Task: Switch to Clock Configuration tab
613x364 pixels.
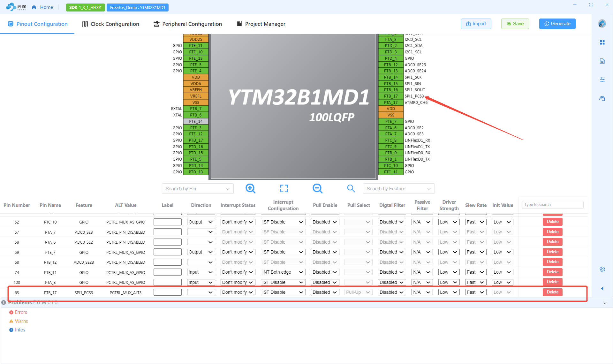Action: coord(110,24)
